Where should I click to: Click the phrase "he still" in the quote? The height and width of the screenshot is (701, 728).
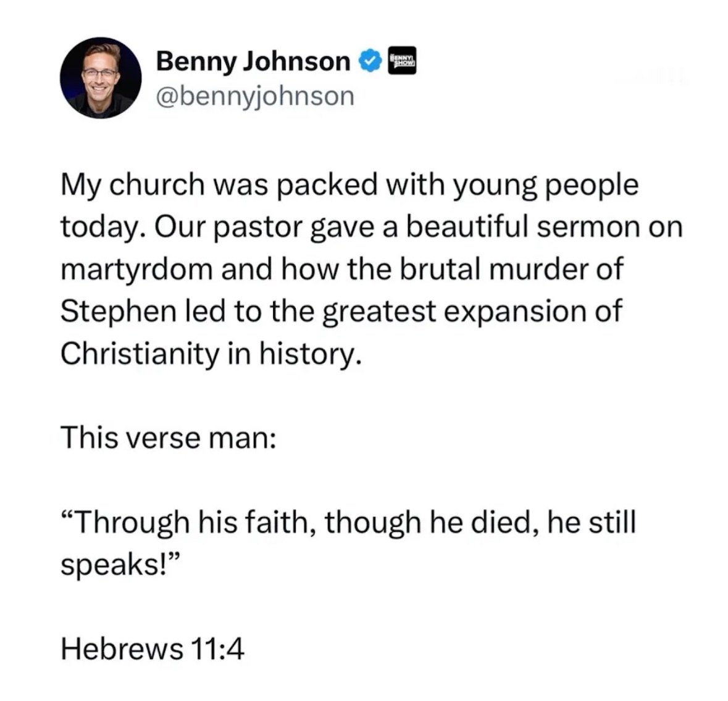point(592,522)
